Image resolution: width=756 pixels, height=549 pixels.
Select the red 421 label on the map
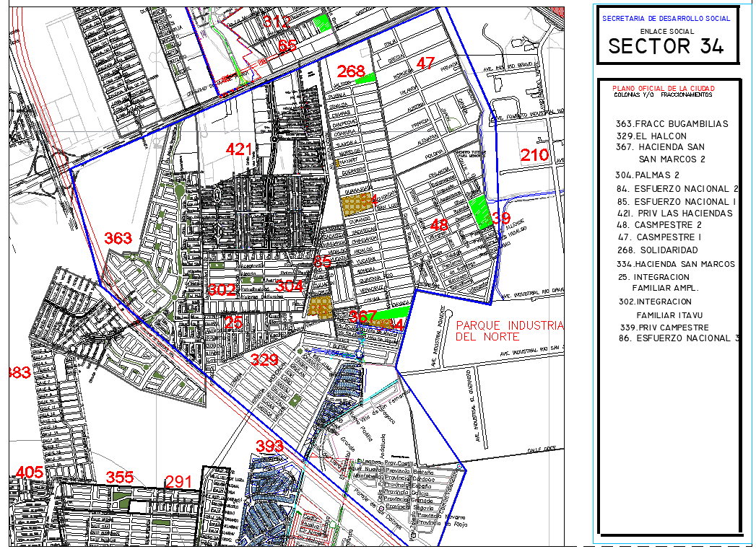240,150
